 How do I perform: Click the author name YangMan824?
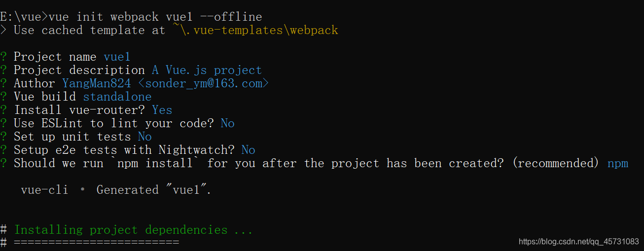(97, 83)
